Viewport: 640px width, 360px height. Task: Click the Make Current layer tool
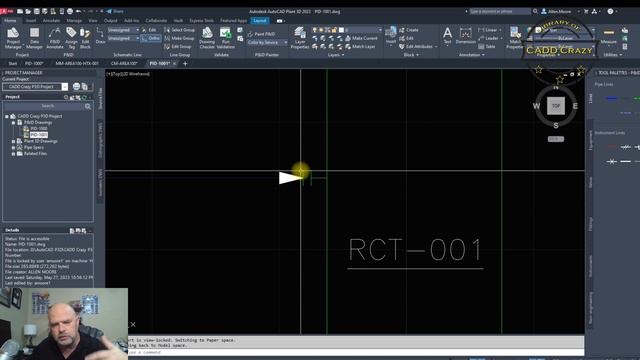(x=361, y=38)
